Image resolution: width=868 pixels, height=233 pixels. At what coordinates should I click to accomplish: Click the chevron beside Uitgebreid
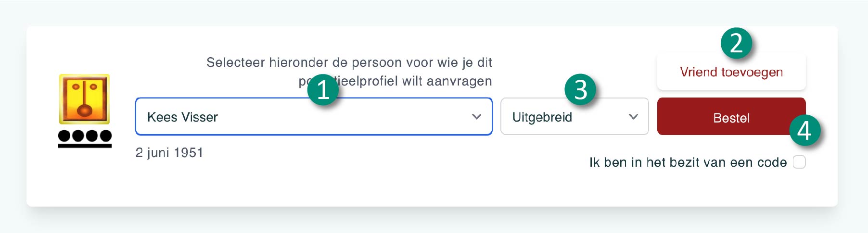633,117
